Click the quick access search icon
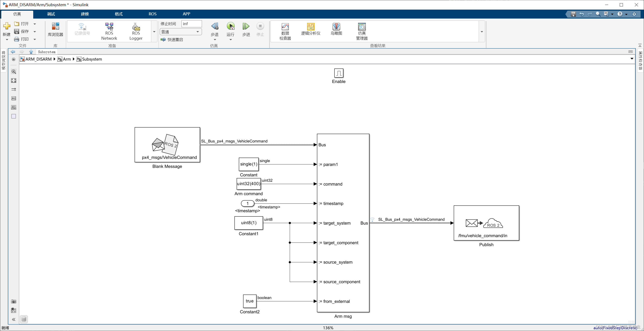Image resolution: width=644 pixels, height=331 pixels. pyautogui.click(x=598, y=14)
